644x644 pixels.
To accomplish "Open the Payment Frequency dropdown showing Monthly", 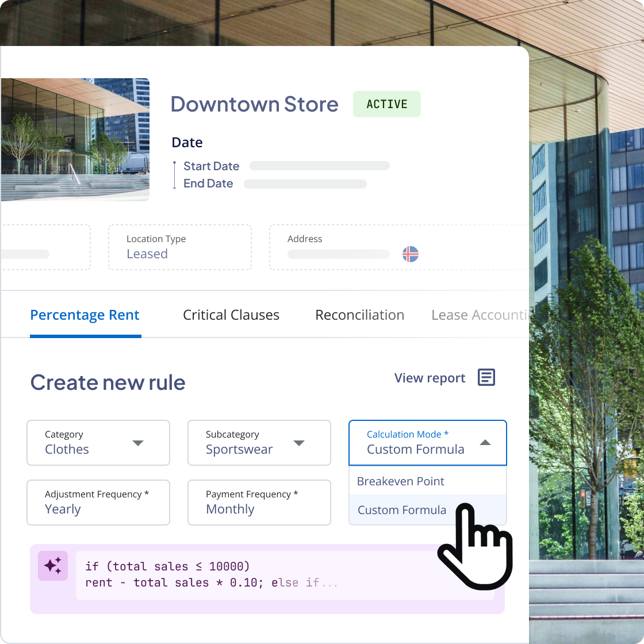I will 259,503.
